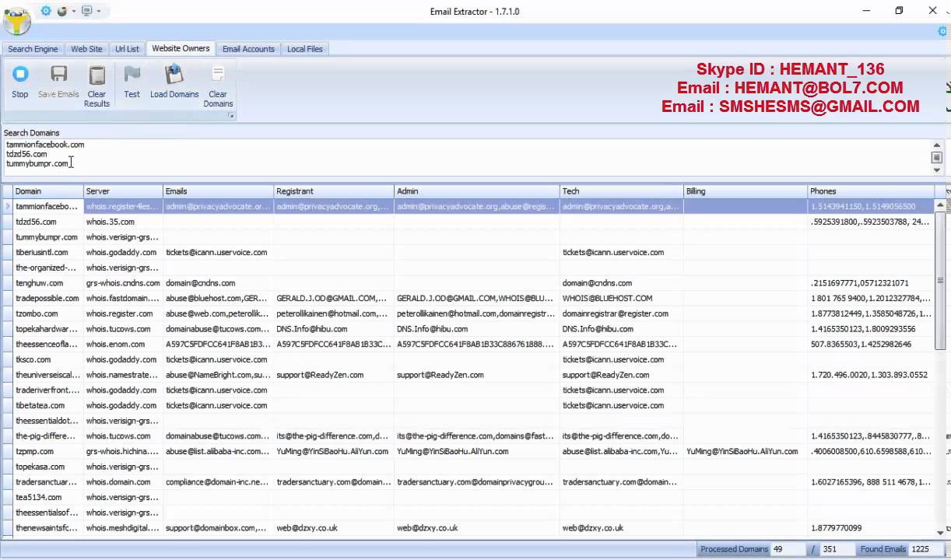Click the Found Emails field showing 1225

click(x=925, y=549)
